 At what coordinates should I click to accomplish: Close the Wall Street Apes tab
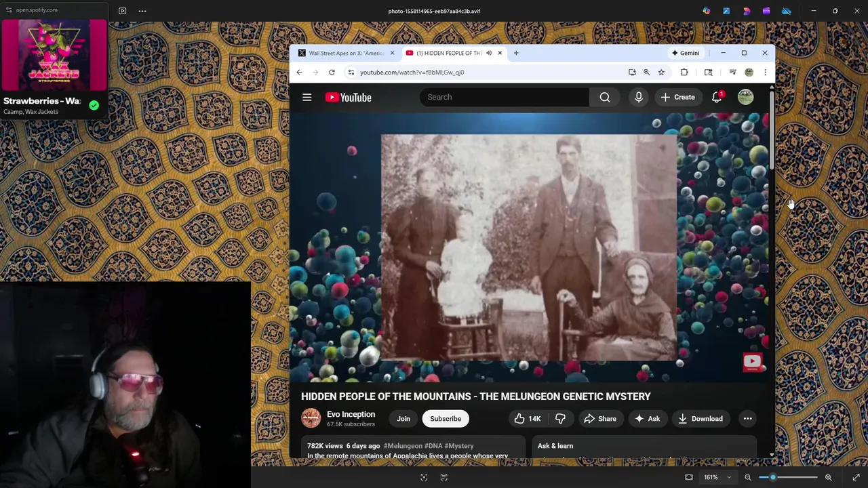click(392, 53)
